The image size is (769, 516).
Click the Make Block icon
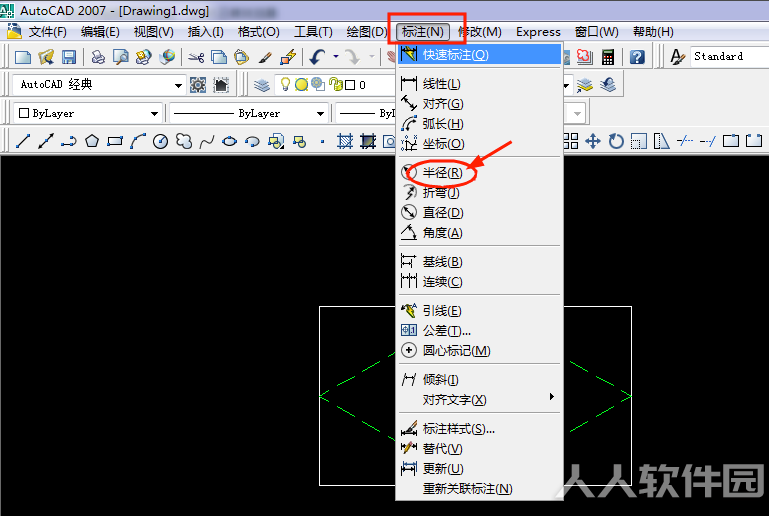point(299,141)
